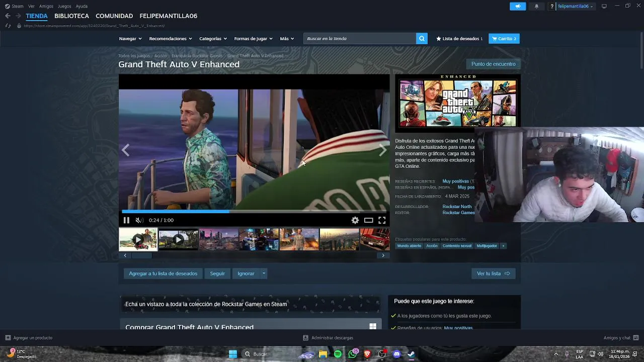The image size is (644, 362).
Task: Click the store search magnifier button
Action: tap(422, 39)
